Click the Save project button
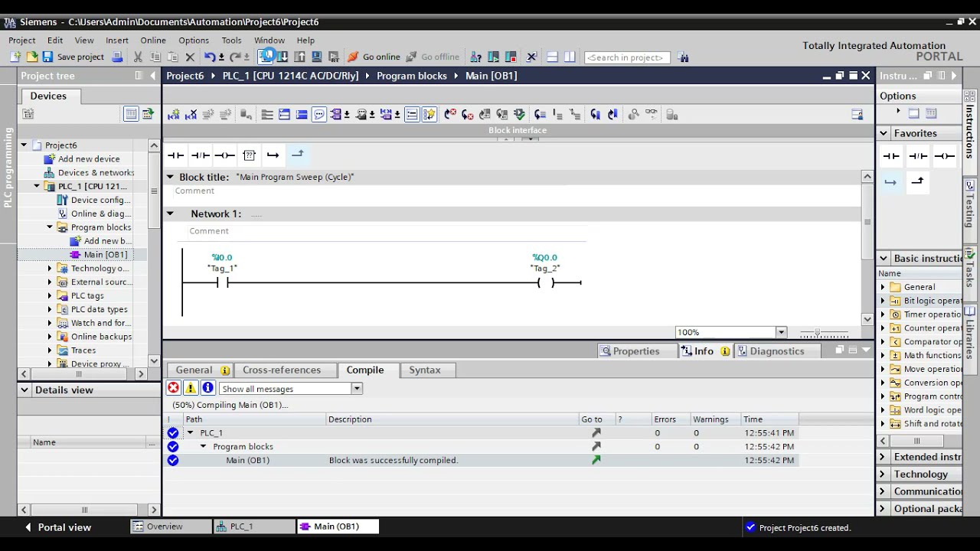 [73, 57]
